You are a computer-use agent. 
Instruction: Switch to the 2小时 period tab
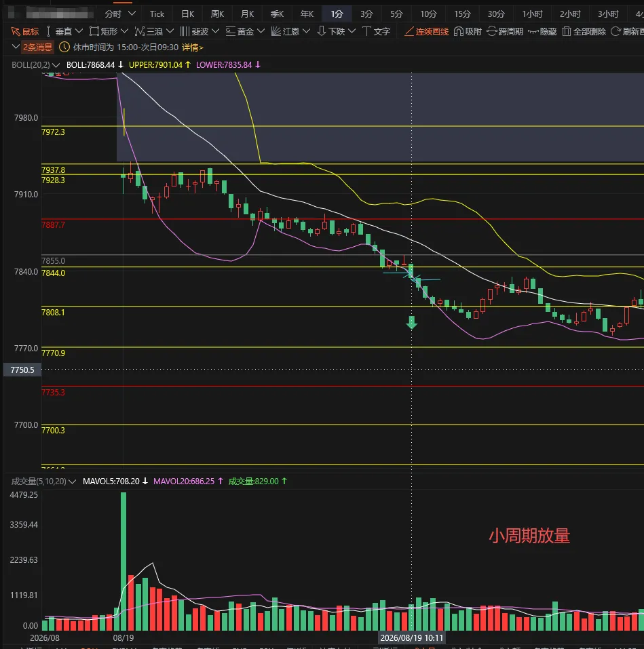coord(570,14)
